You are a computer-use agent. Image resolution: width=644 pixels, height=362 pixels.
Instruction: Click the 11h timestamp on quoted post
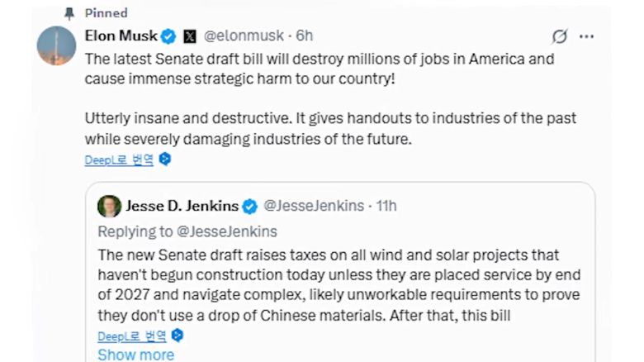click(x=386, y=206)
